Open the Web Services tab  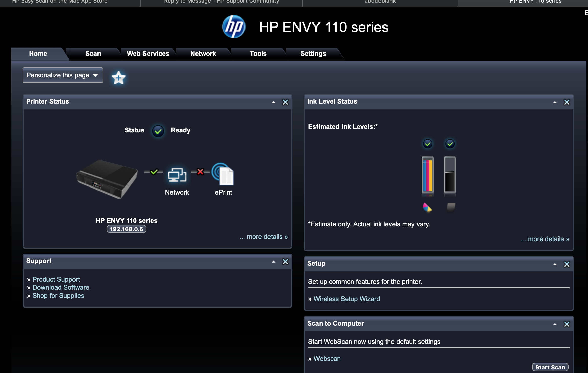pyautogui.click(x=148, y=53)
